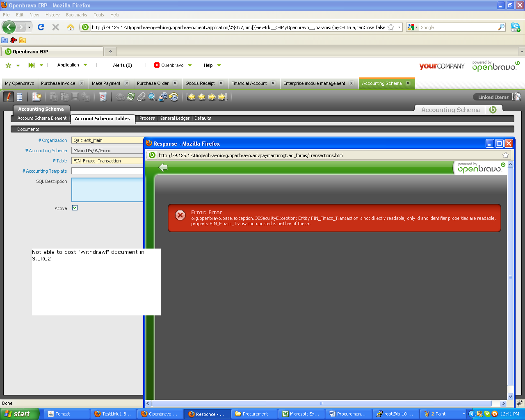Bookmark the Response window page with star
525x420 pixels.
pyautogui.click(x=506, y=155)
